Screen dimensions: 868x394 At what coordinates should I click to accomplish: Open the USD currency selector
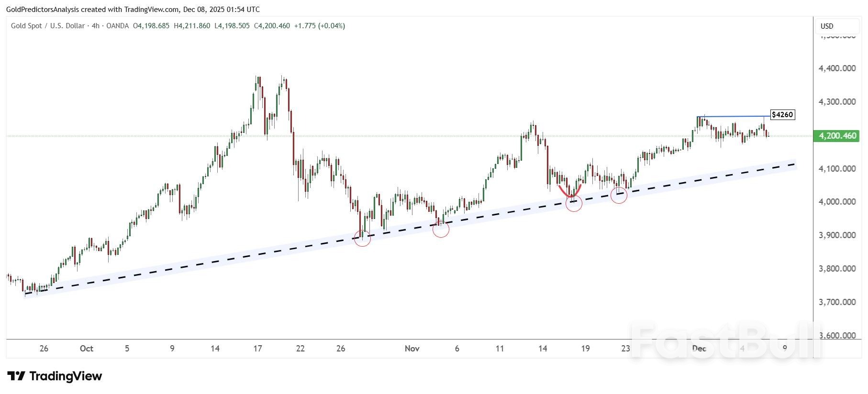827,26
